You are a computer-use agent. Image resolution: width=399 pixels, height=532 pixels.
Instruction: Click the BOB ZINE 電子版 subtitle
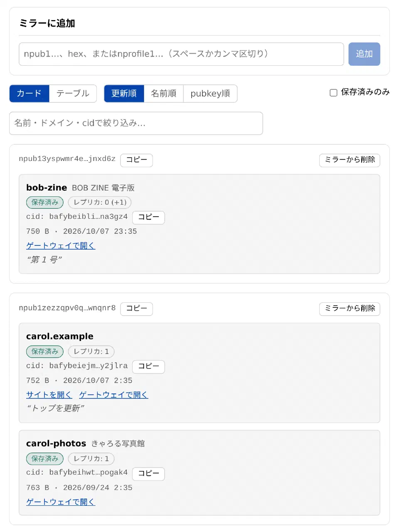pos(103,188)
